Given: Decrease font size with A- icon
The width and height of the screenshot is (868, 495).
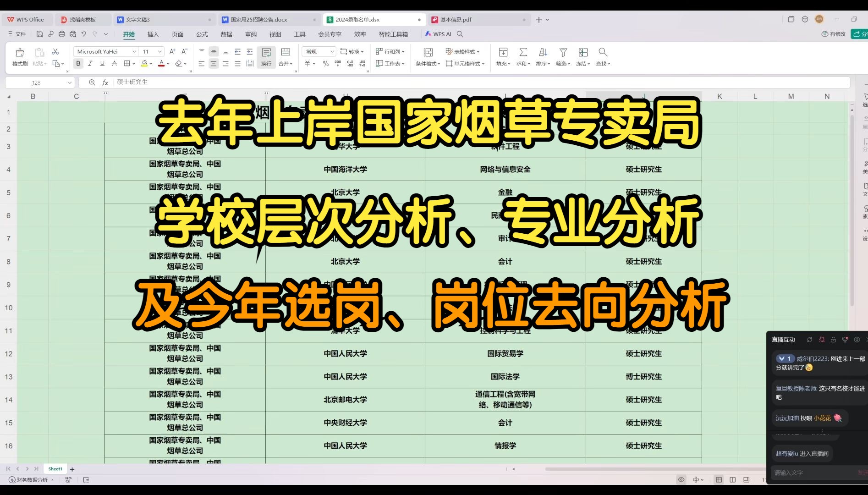Looking at the screenshot, I should (x=184, y=51).
